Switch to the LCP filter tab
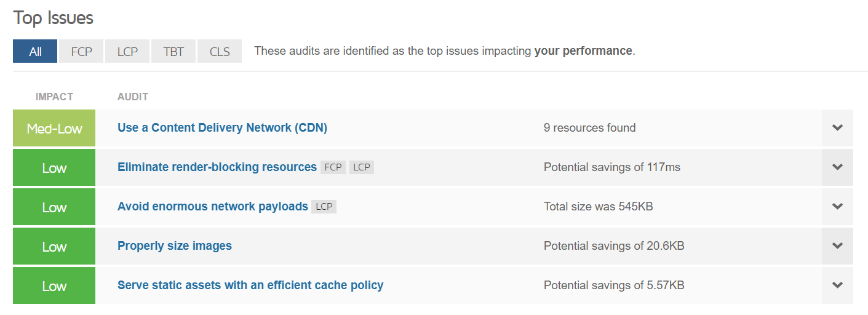Image resolution: width=868 pixels, height=315 pixels. (x=127, y=52)
